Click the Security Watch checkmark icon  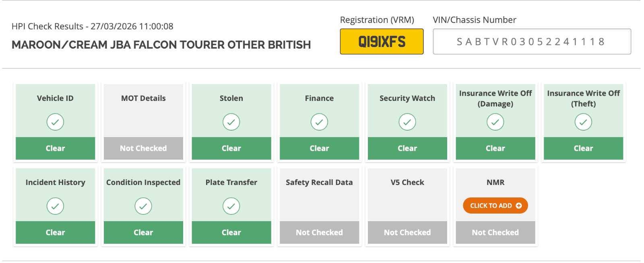[x=407, y=122]
